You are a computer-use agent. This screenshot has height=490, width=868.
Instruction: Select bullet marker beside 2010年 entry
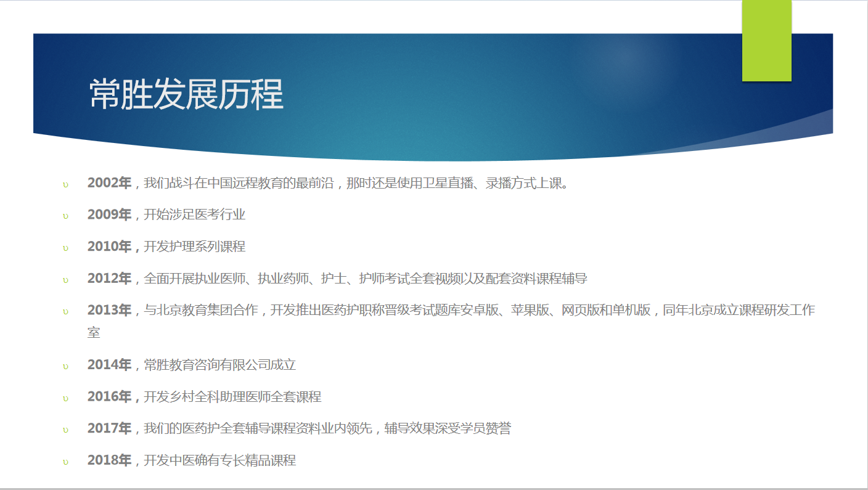coord(65,248)
